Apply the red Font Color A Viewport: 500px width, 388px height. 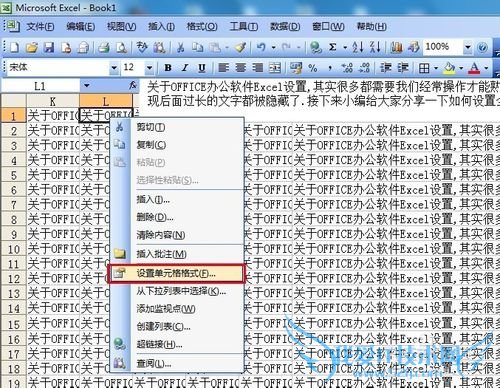point(475,68)
